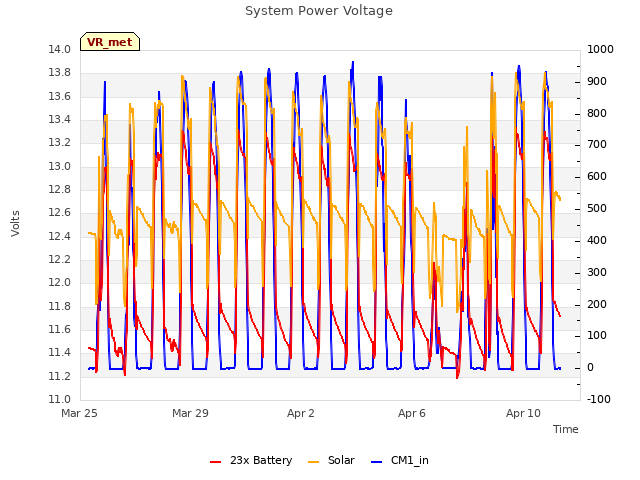This screenshot has width=640, height=480.
Task: Click the 100 value on right axis
Action: 597,336
